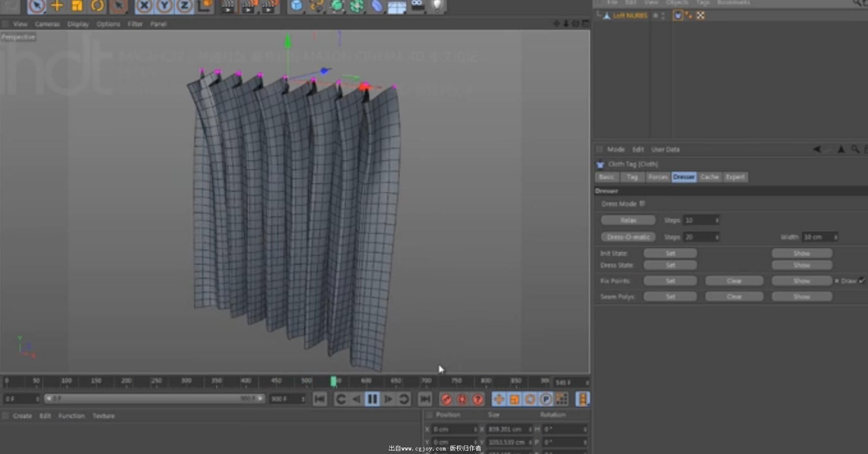868x454 pixels.
Task: Open Attribute Manager Mode menu
Action: point(616,149)
